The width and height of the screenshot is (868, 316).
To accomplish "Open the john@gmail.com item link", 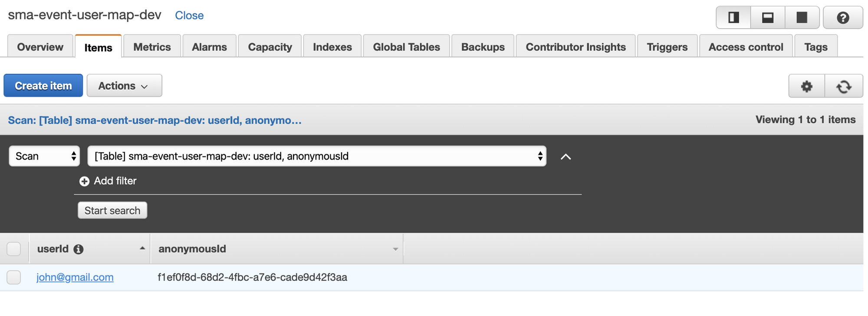I will coord(75,277).
